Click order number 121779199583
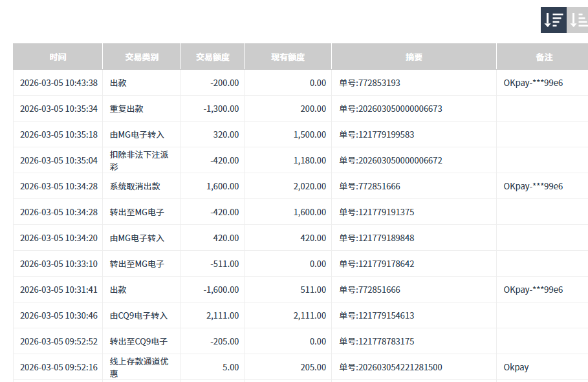The height and width of the screenshot is (382, 588). pos(376,134)
